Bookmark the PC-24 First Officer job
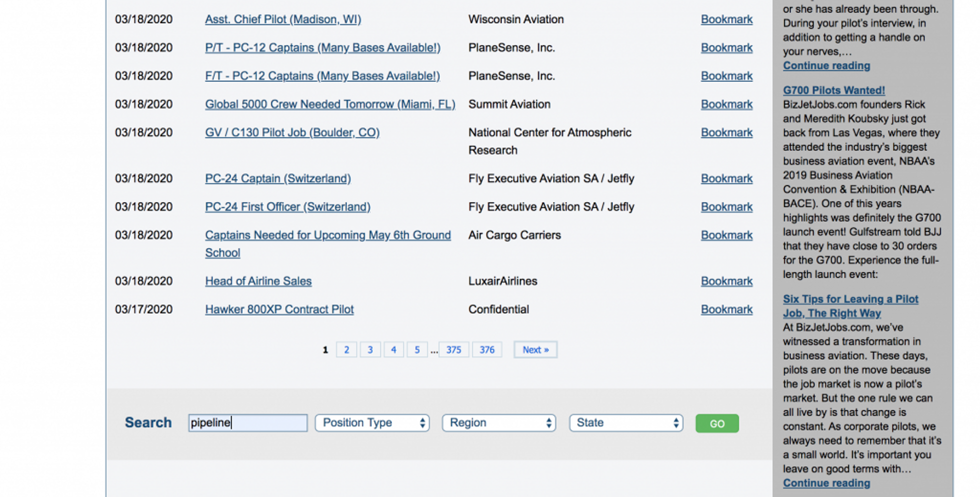Viewport: 980px width, 497px height. [x=726, y=206]
